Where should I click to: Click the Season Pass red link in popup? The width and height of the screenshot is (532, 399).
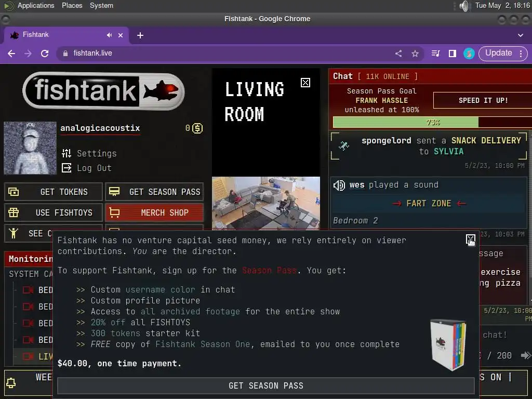(270, 270)
